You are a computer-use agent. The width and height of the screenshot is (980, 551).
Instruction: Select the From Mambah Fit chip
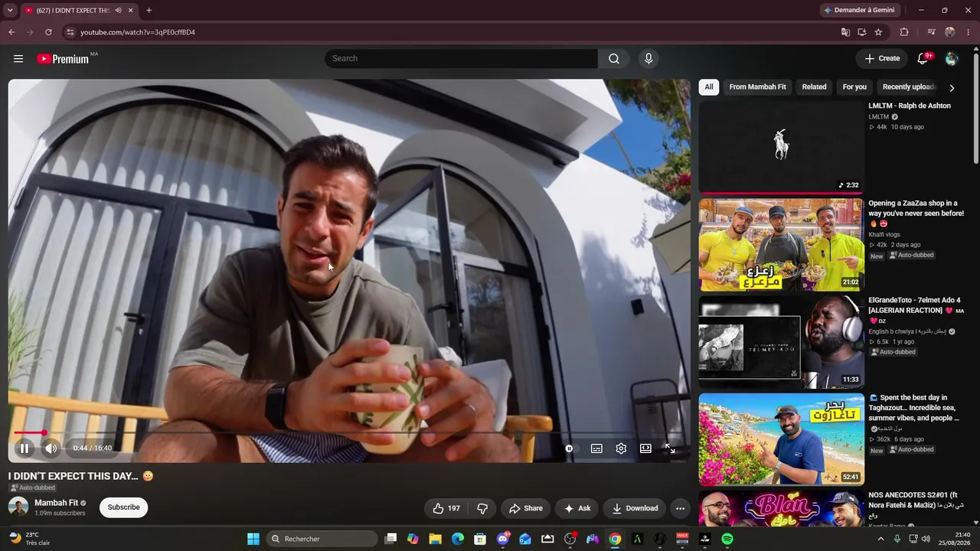point(757,87)
